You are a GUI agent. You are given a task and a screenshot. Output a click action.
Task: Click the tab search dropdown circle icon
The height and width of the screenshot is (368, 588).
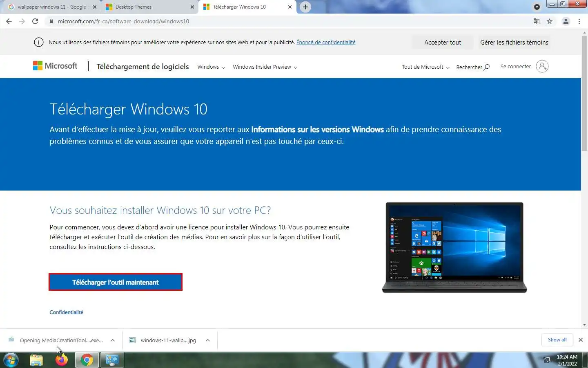tap(537, 7)
